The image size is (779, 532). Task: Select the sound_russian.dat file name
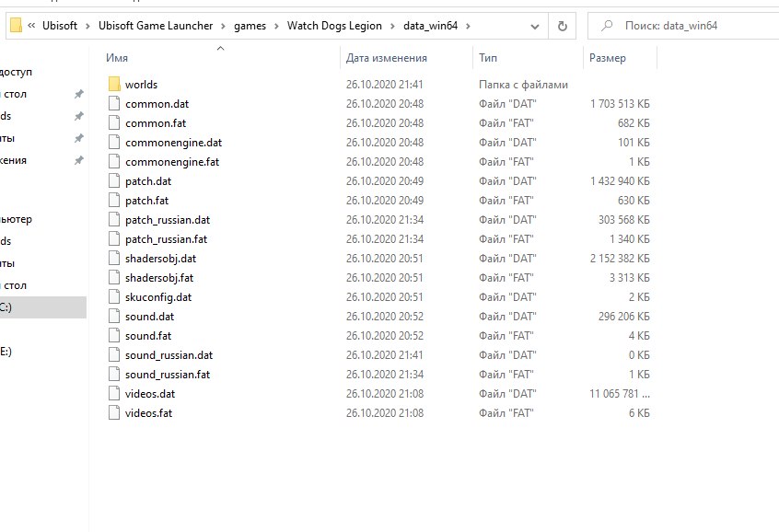pos(169,355)
